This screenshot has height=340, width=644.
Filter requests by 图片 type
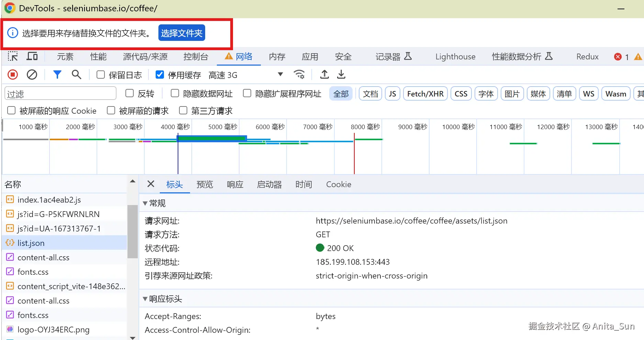pyautogui.click(x=512, y=94)
